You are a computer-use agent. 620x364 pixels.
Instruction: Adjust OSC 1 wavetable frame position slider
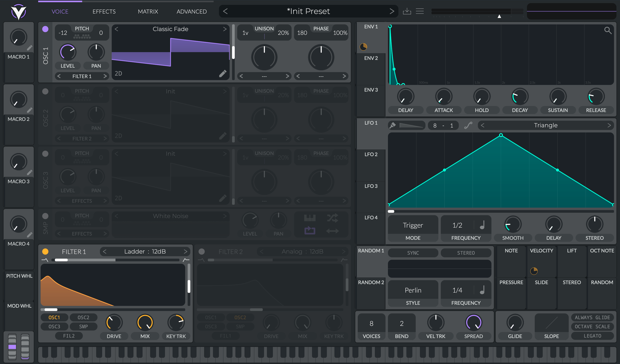233,52
